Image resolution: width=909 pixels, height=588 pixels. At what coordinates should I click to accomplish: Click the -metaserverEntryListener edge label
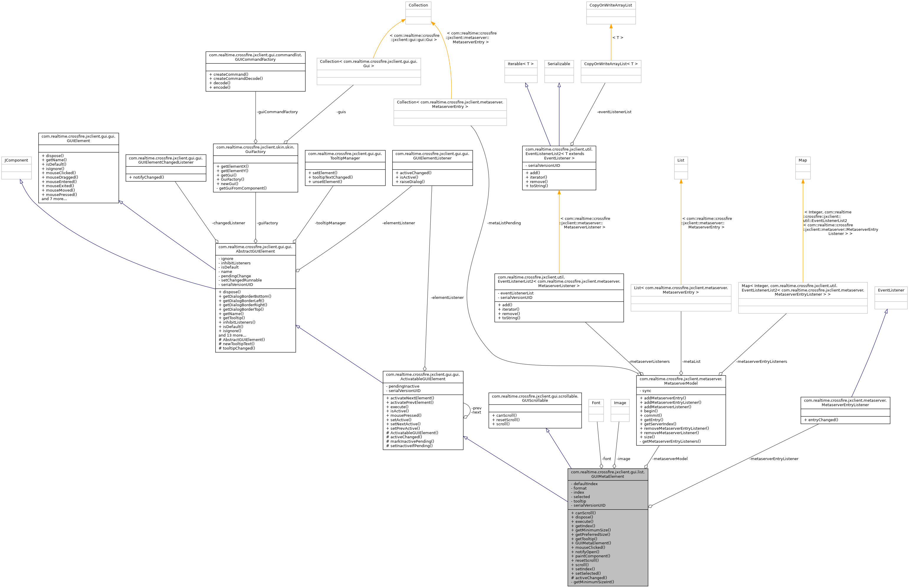(774, 459)
